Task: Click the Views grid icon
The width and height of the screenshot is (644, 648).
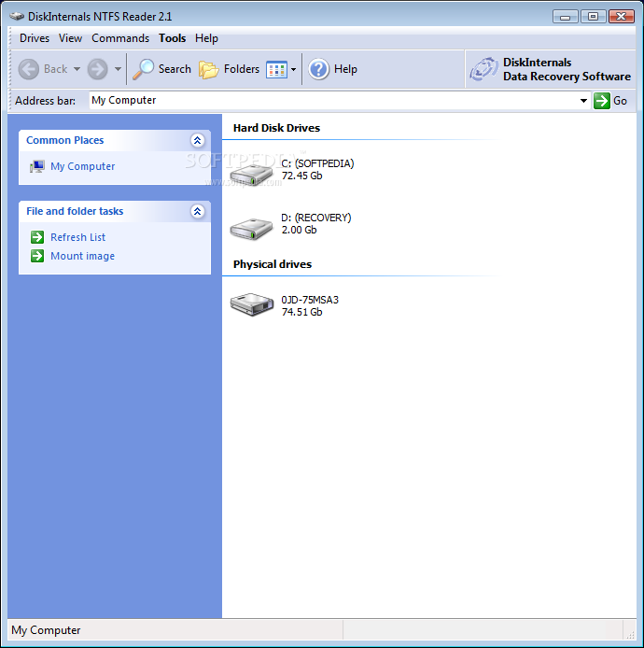Action: 277,69
